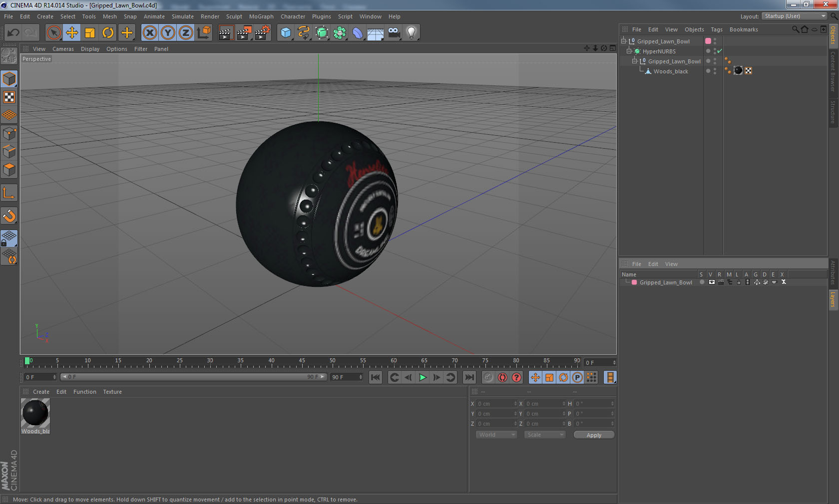
Task: Toggle Z axis lock
Action: click(x=186, y=33)
